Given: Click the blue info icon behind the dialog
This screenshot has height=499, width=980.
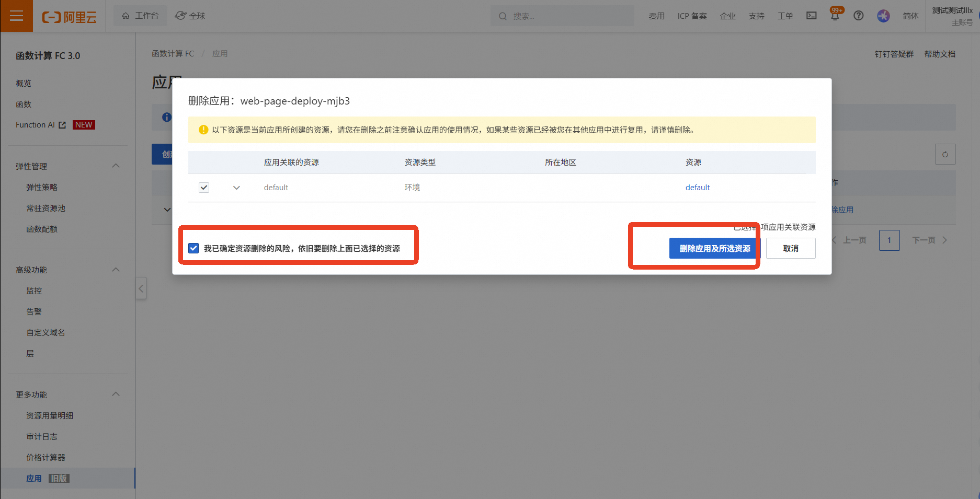Looking at the screenshot, I should pyautogui.click(x=167, y=117).
